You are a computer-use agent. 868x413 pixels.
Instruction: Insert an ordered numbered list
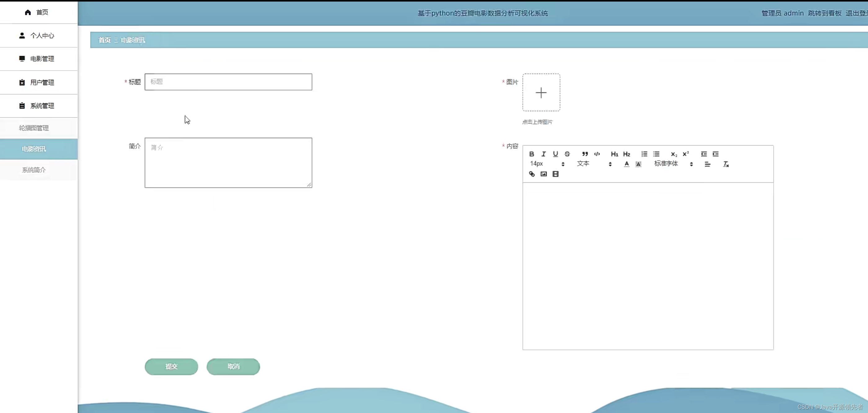(x=644, y=154)
